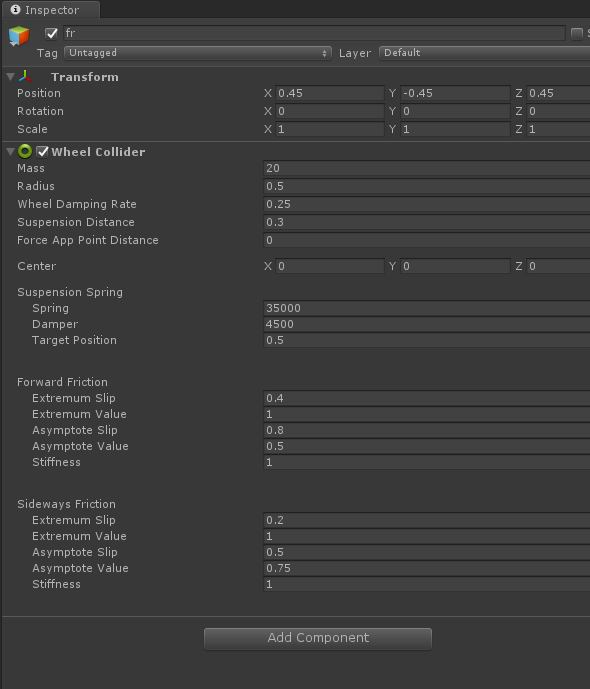Image resolution: width=590 pixels, height=689 pixels.
Task: Open the Layer dropdown showing Default
Action: (484, 53)
